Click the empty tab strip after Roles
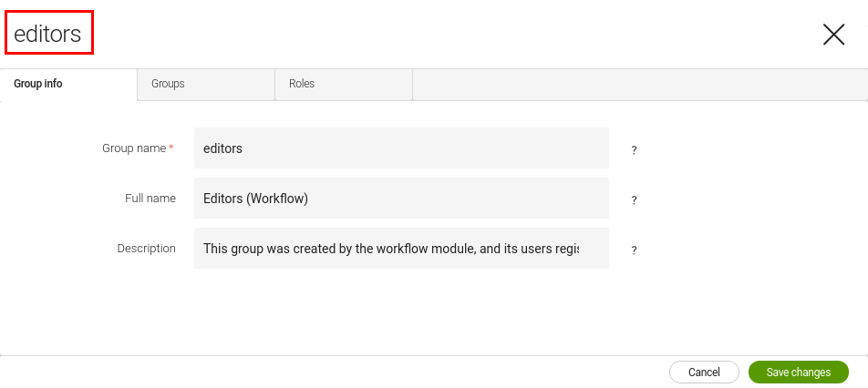Image resolution: width=868 pixels, height=388 pixels. pyautogui.click(x=638, y=84)
